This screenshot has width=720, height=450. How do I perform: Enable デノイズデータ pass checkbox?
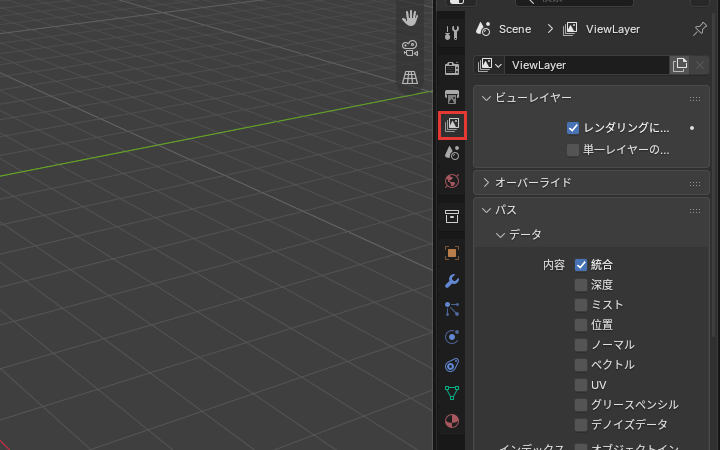coord(581,425)
